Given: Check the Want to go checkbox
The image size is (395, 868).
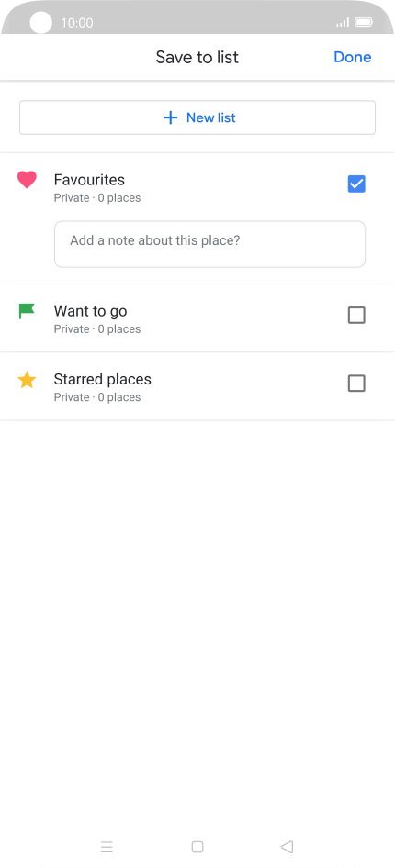Looking at the screenshot, I should [356, 316].
